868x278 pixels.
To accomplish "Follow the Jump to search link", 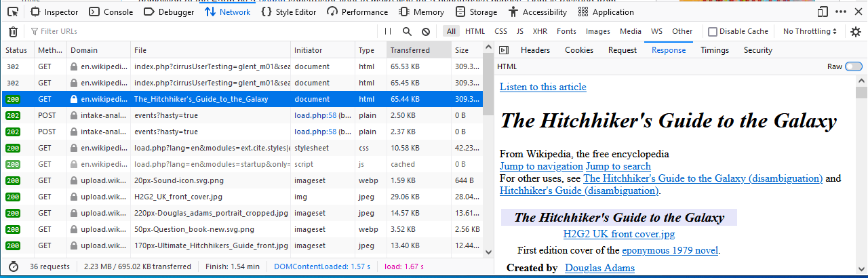I will point(618,166).
